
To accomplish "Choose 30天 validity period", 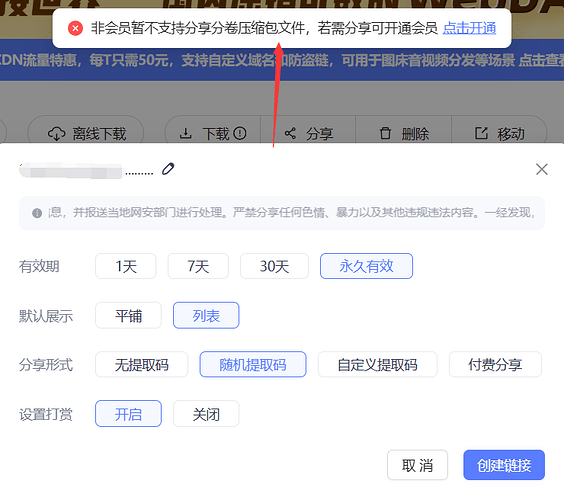I will [274, 266].
